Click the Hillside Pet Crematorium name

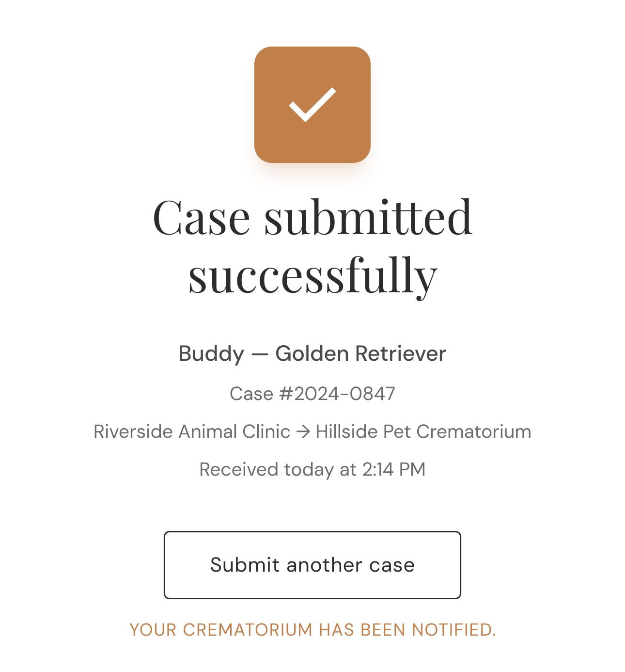(x=423, y=432)
